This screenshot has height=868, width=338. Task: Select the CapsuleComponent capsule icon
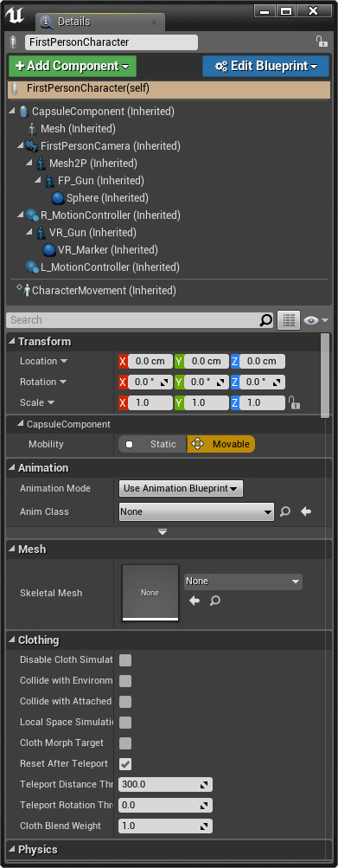(x=23, y=112)
